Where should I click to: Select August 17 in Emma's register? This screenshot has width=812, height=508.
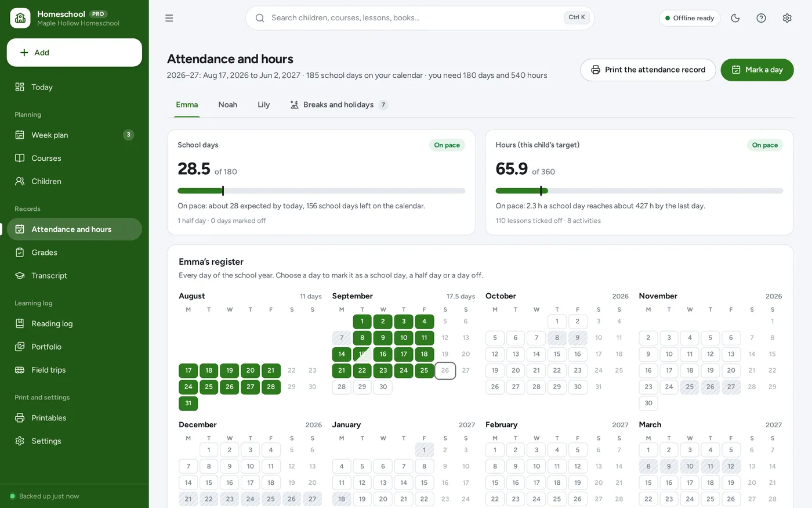(x=188, y=370)
